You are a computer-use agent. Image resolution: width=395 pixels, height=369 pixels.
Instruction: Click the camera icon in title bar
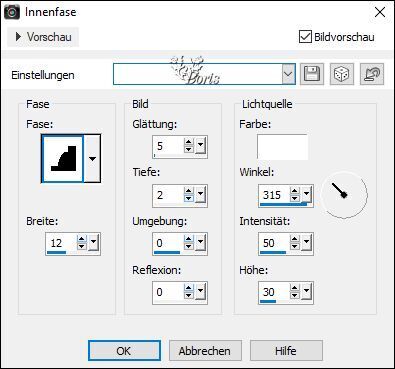tap(12, 12)
